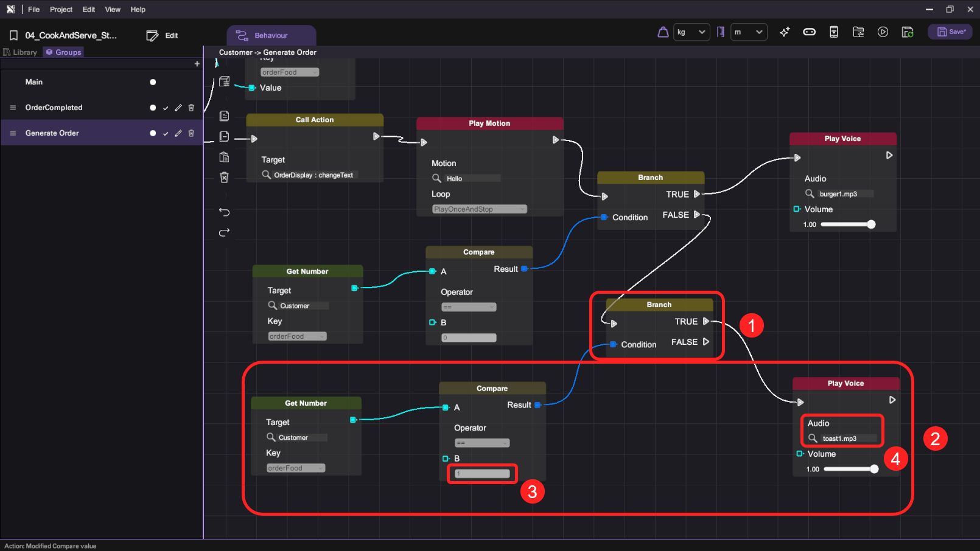Delete the OrderCompleted group via trash icon
The image size is (980, 551).
pyautogui.click(x=191, y=108)
